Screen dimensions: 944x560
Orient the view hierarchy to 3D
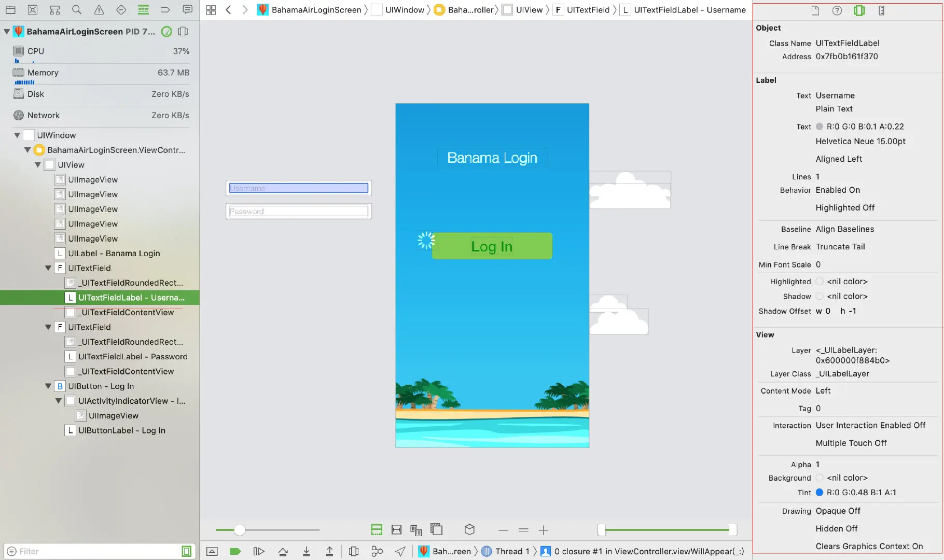click(x=469, y=529)
